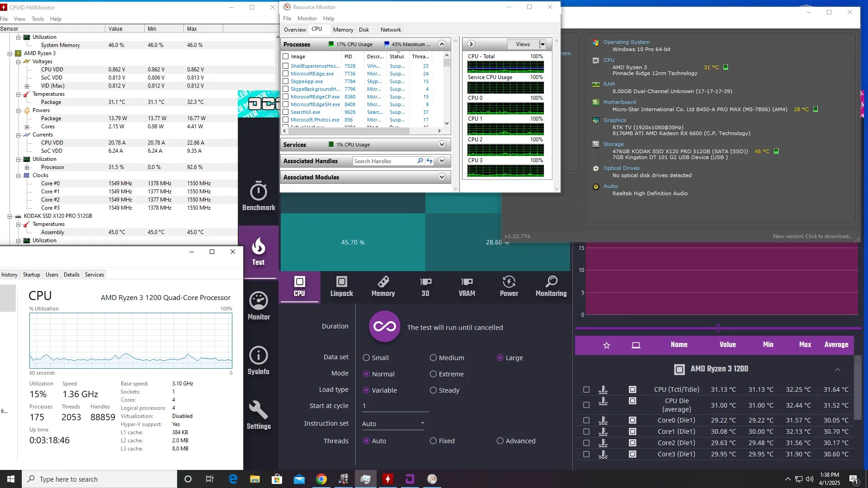Click the refresh handles search icon
This screenshot has height=488, width=868.
click(x=429, y=161)
